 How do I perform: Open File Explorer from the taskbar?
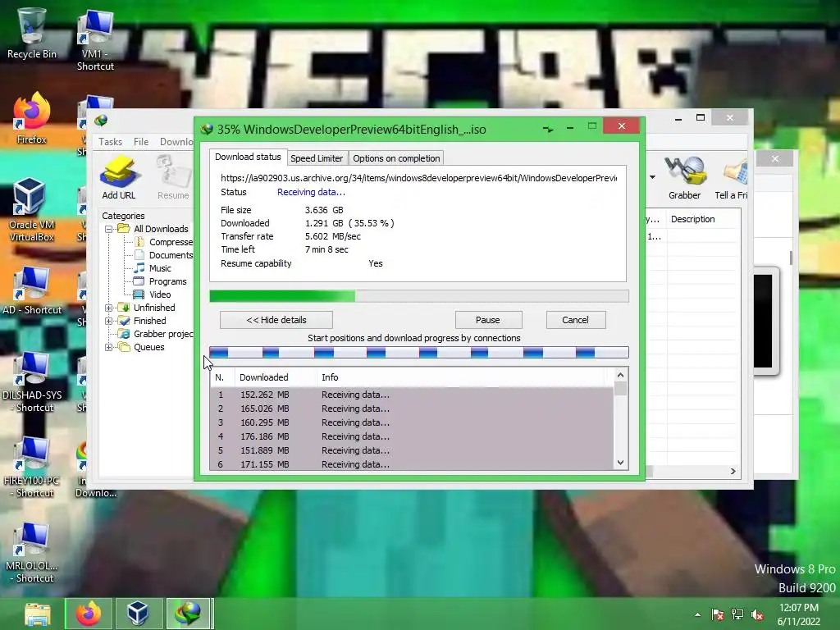coord(38,614)
